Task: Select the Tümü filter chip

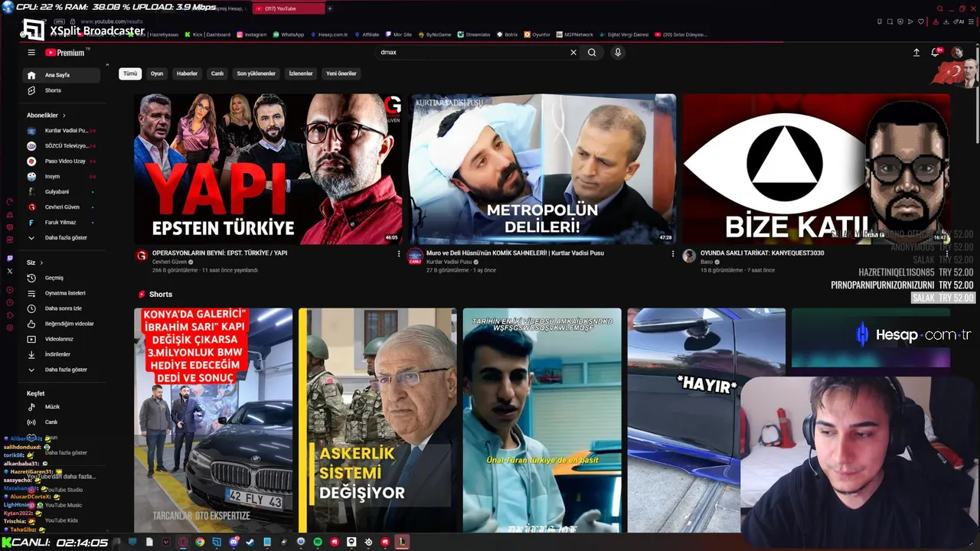Action: point(130,73)
